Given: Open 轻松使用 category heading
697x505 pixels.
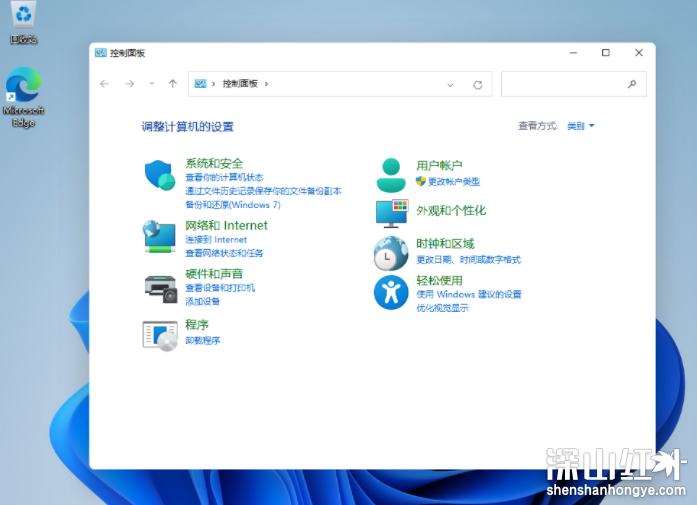Looking at the screenshot, I should (x=439, y=281).
